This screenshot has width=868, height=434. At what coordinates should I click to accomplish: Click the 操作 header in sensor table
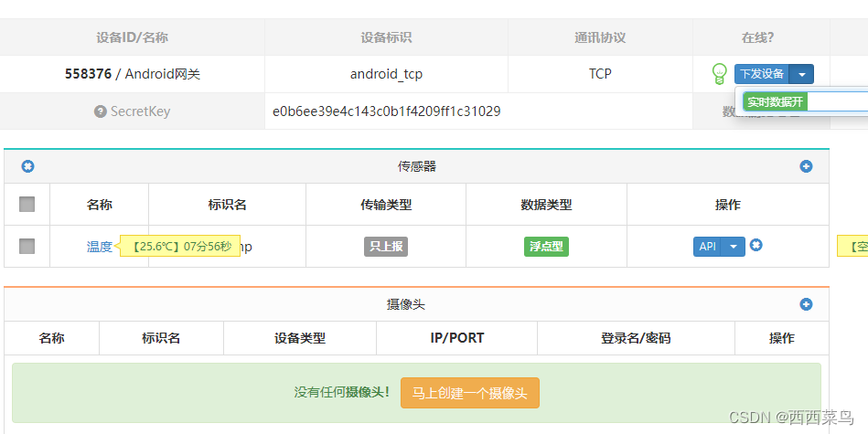tap(727, 205)
